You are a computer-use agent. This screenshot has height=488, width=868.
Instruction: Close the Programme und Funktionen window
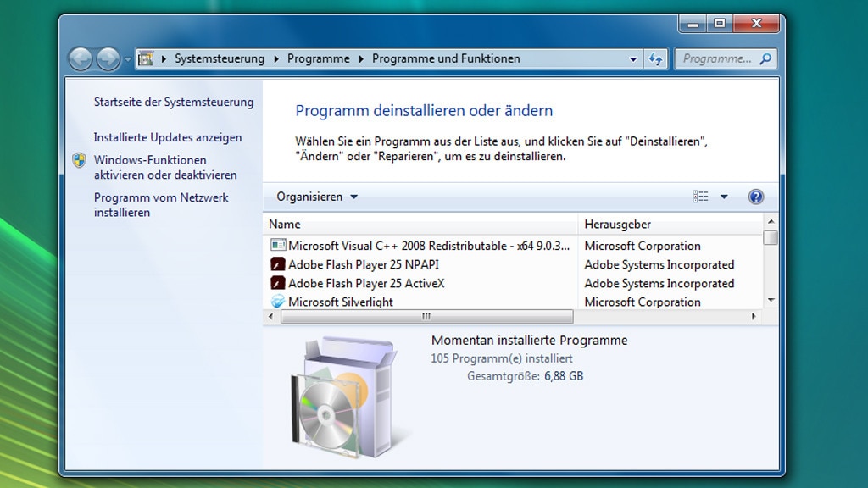tap(756, 24)
